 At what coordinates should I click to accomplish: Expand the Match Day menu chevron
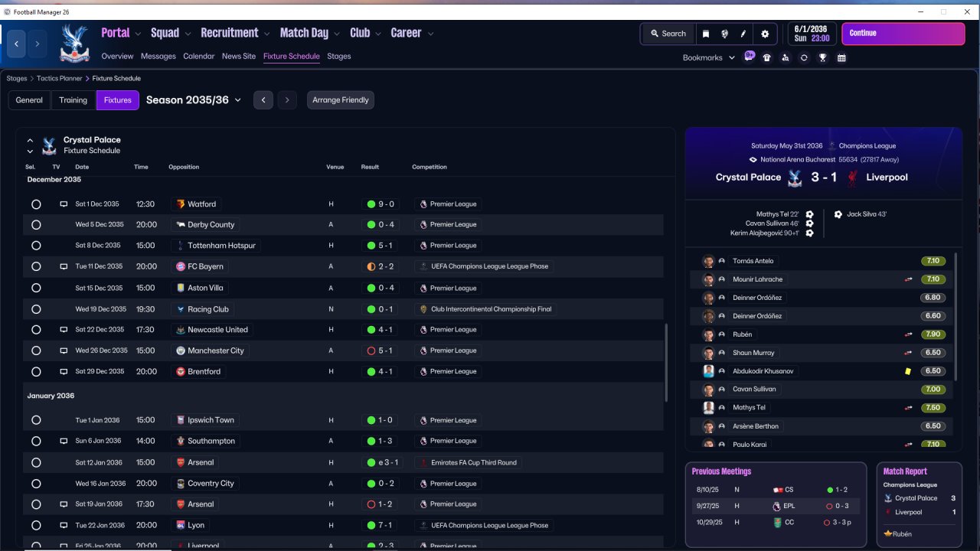[337, 34]
